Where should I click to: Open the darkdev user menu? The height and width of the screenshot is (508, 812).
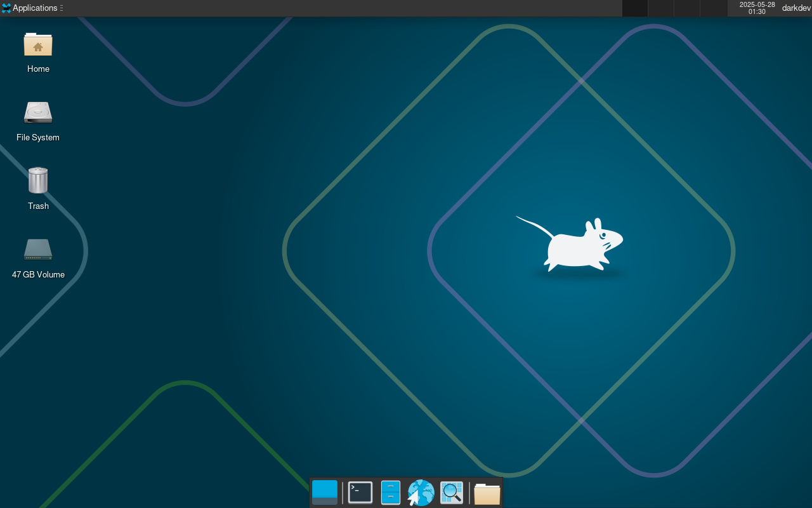point(796,8)
